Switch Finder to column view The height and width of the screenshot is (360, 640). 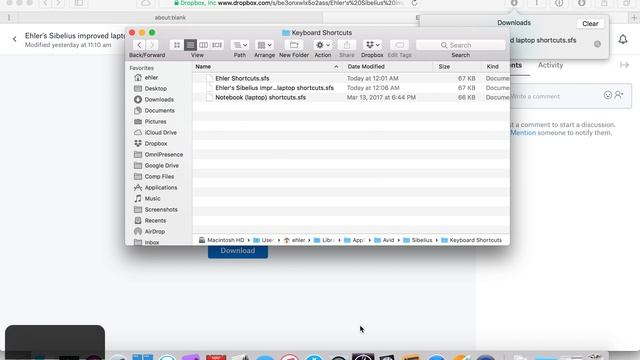[x=203, y=45]
